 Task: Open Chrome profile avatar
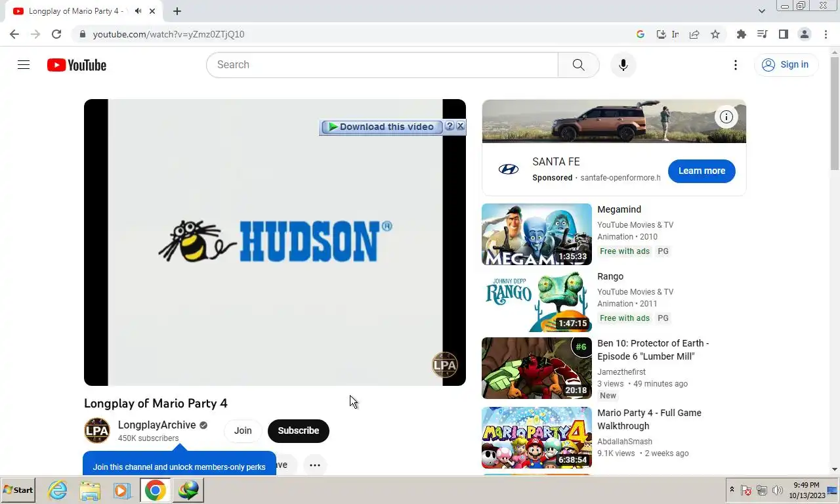point(804,34)
